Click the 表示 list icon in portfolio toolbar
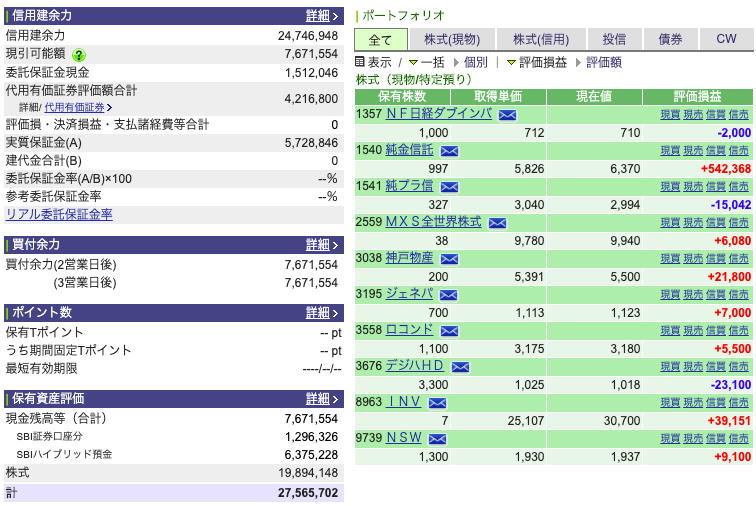This screenshot has height=506, width=756. tap(360, 61)
